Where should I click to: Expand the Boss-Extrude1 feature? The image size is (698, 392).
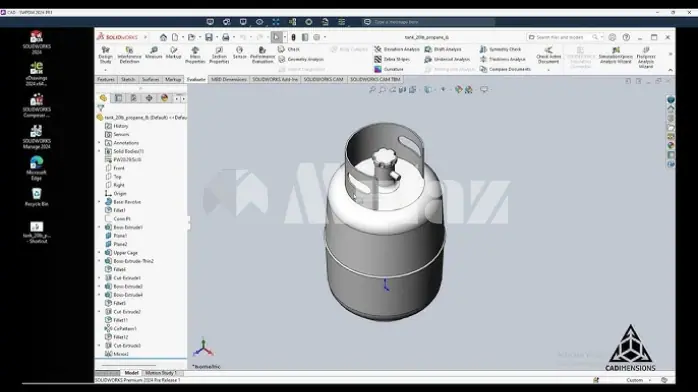99,227
